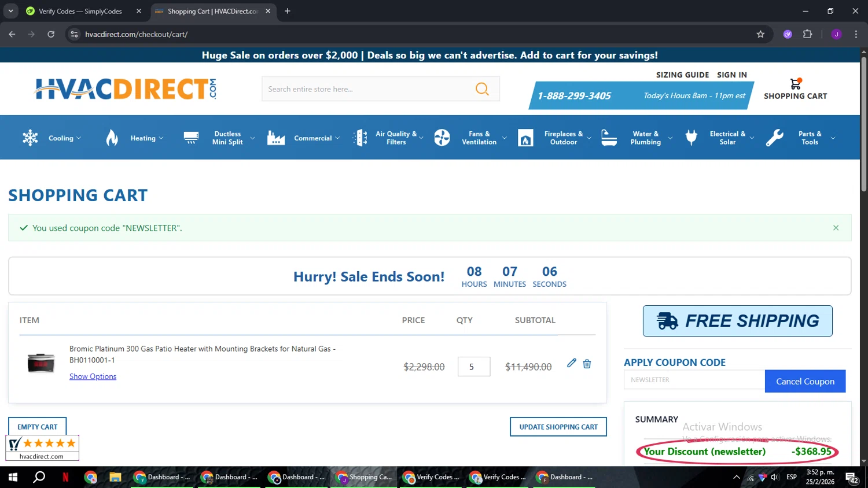Open the Heating menu label
Screen dimensions: 868x488
point(143,138)
